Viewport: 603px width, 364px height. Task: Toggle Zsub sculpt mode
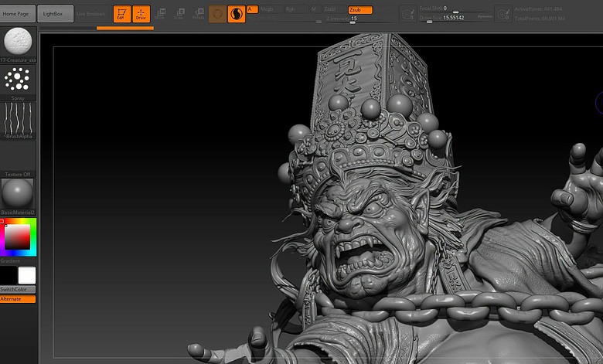360,9
